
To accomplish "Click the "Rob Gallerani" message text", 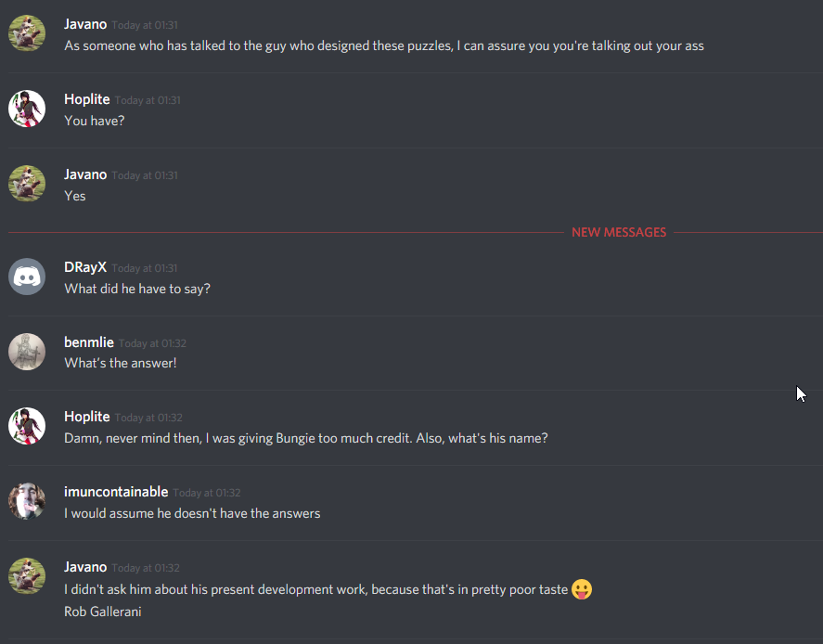I will click(103, 612).
